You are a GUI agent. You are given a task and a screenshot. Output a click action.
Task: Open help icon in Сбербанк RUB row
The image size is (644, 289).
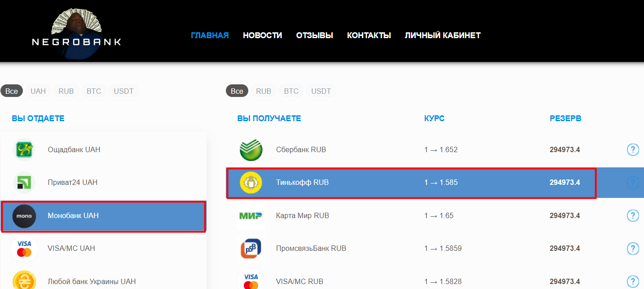click(632, 150)
